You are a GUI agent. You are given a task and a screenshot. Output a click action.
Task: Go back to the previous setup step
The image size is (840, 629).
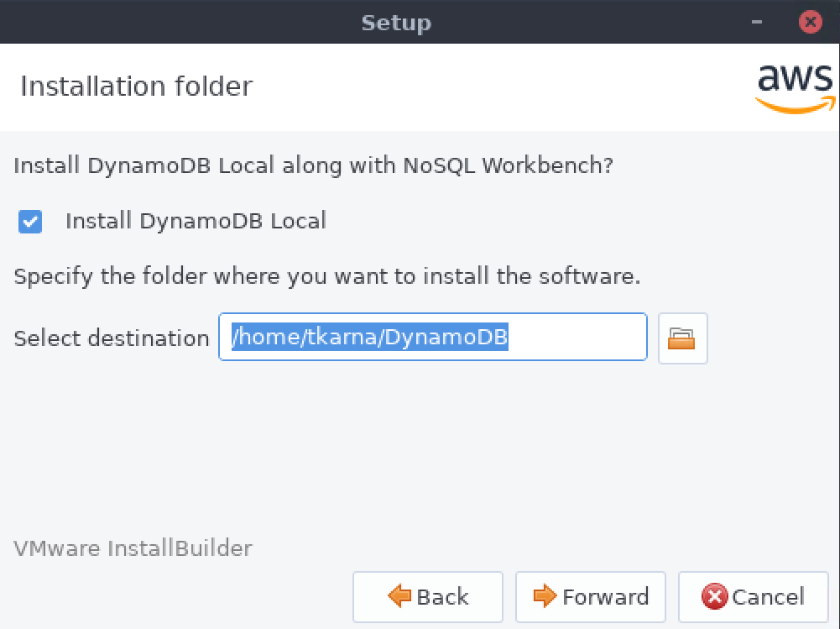tap(428, 596)
